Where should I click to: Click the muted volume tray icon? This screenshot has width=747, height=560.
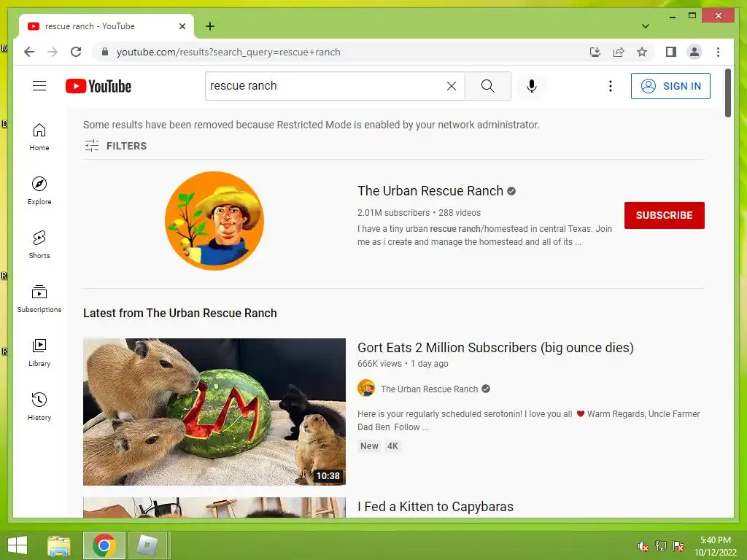coord(643,545)
